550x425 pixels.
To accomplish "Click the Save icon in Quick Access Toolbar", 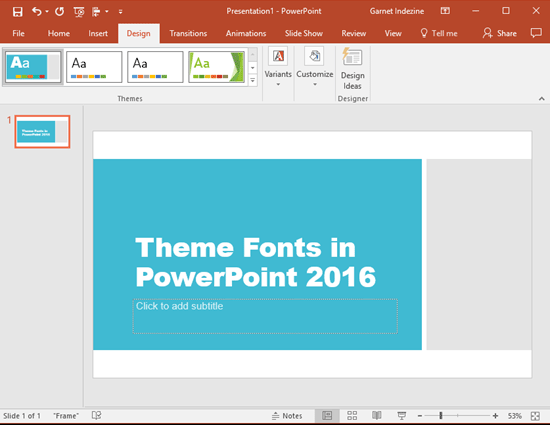I will point(18,12).
